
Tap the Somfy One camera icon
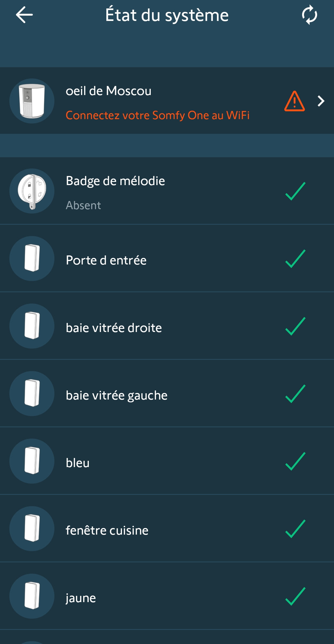click(x=32, y=101)
